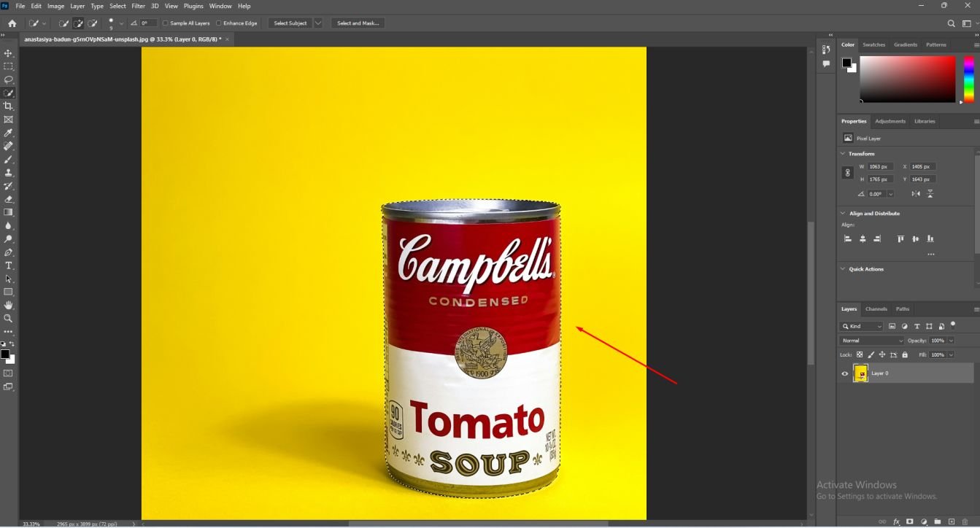
Task: Open the rotation angle dropdown in Transform
Action: 890,194
